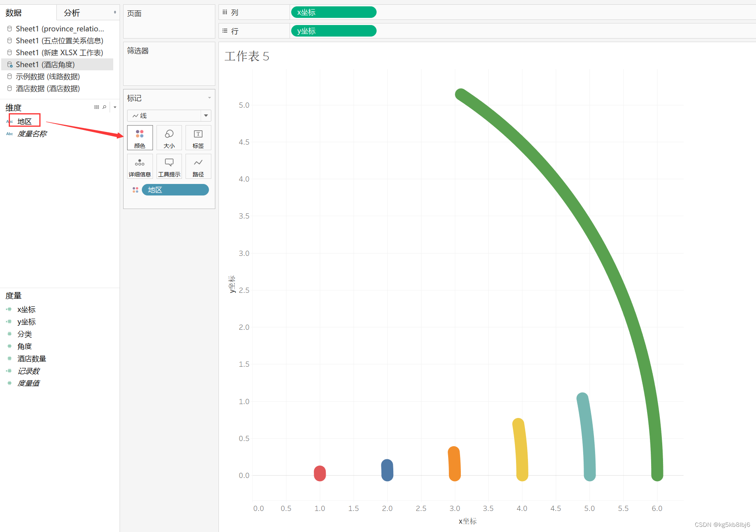Click the blue line mark
Viewport: 756px width, 532px height.
coord(387,470)
